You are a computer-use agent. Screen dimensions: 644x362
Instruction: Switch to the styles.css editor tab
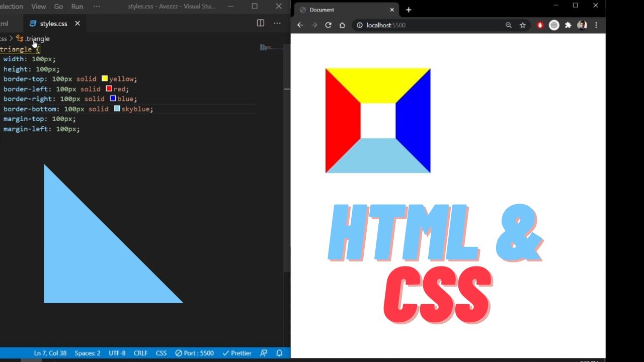pos(53,24)
